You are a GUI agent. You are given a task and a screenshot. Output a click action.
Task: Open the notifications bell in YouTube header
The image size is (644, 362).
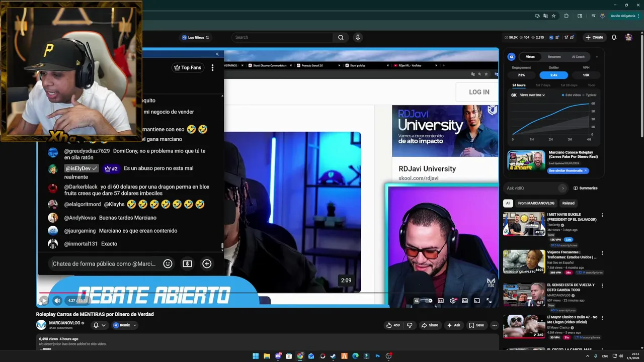614,37
